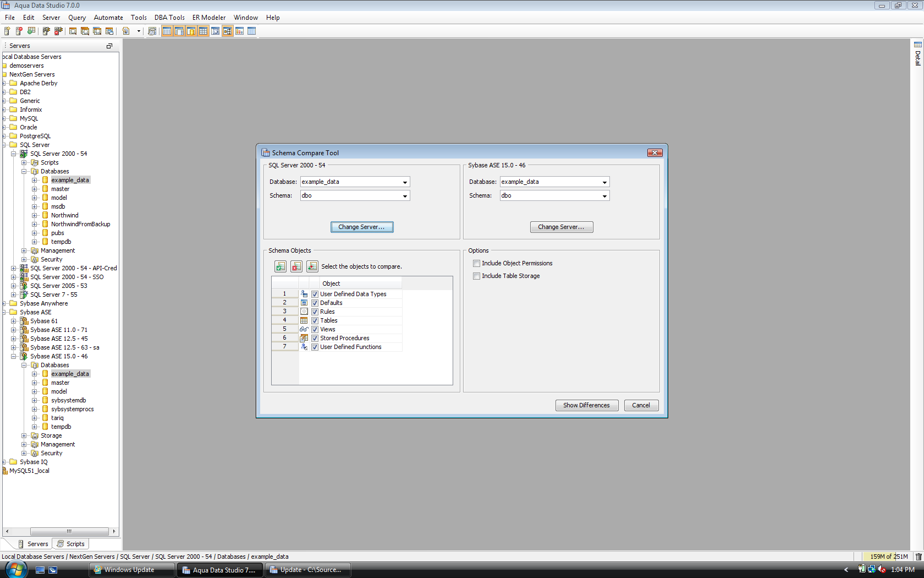The image size is (924, 578).
Task: Click the register new server toolbar icon
Action: (7, 31)
